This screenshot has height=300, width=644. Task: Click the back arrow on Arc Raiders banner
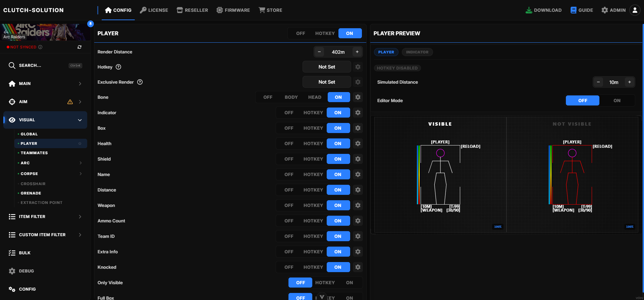click(x=6, y=32)
